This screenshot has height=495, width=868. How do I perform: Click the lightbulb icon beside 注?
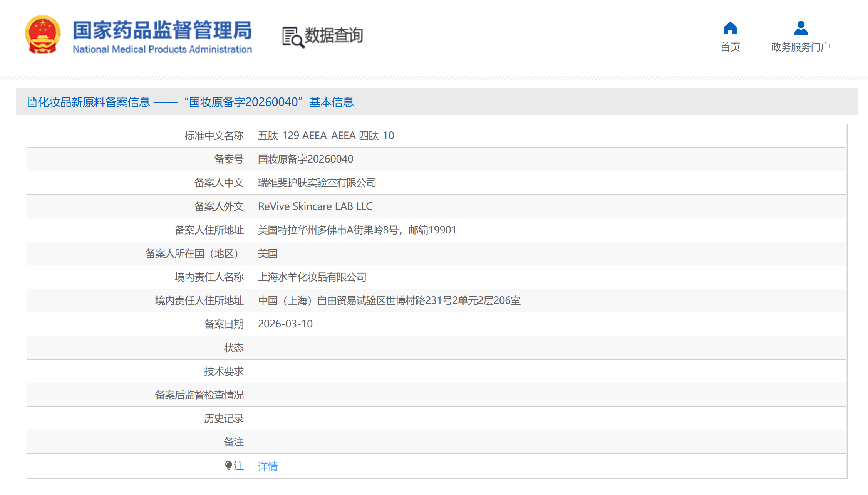point(228,466)
